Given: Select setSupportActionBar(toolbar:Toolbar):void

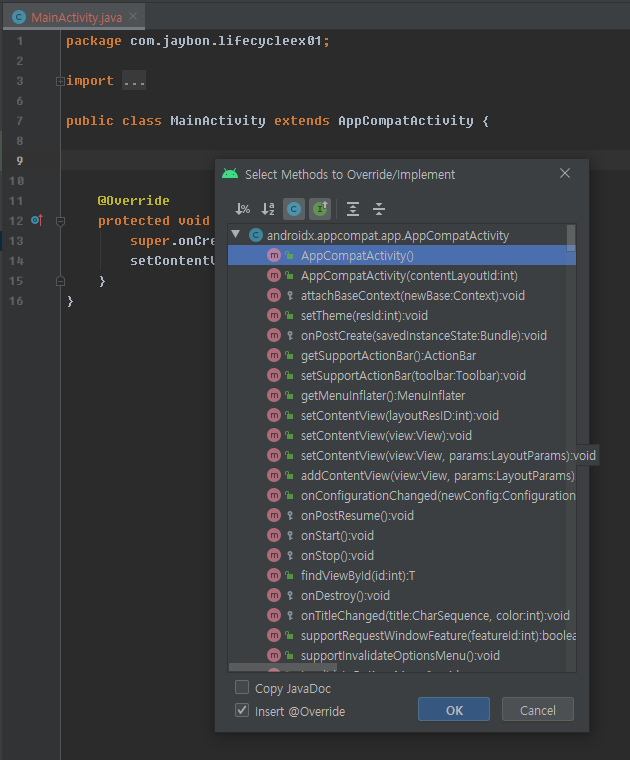Looking at the screenshot, I should 402,376.
